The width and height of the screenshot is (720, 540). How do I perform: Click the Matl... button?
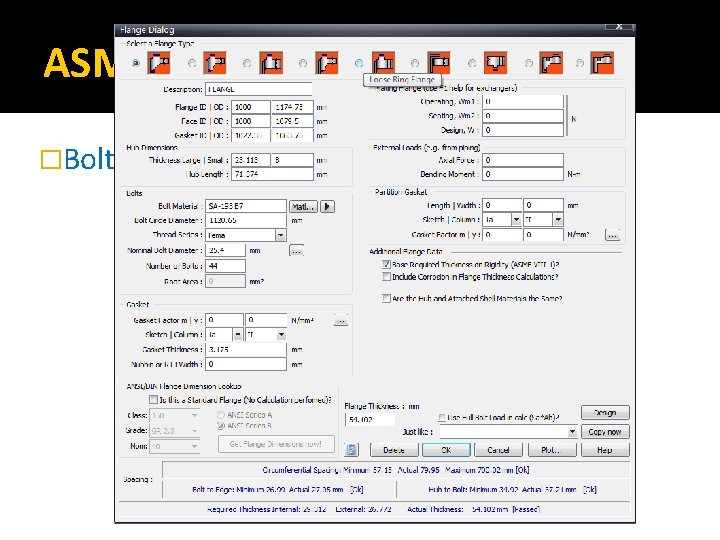pos(303,207)
